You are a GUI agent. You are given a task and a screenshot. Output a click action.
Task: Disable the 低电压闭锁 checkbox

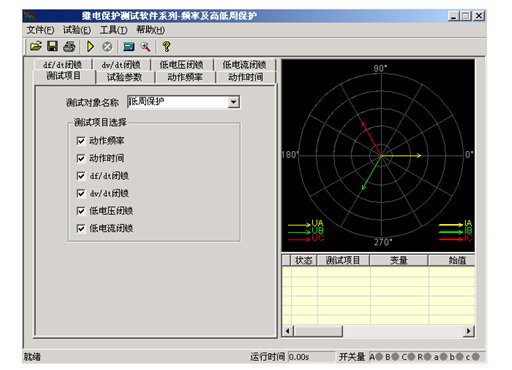pyautogui.click(x=81, y=211)
